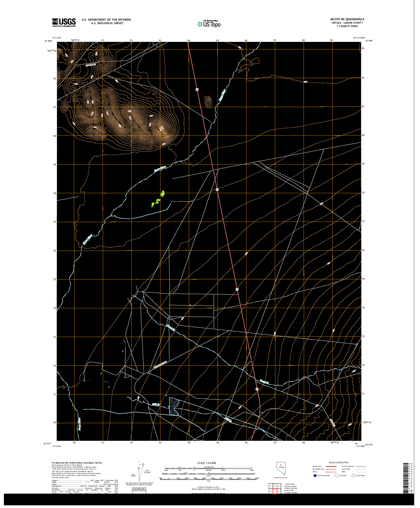Screen dimensions: 420x508
Task: Click 'UTM GRID AND 2017 MAGNETIC NORTH' caption
Action: click(139, 483)
